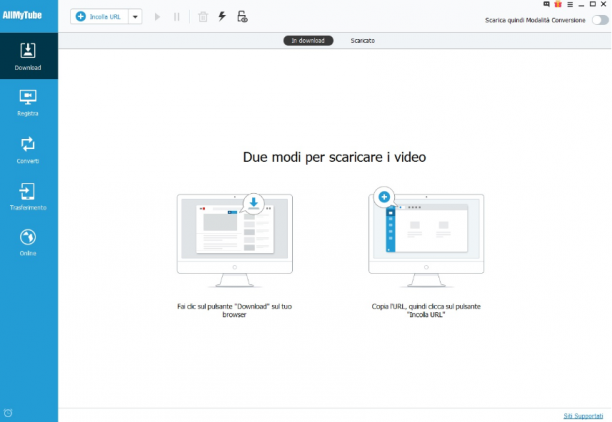Enable Scarica quindi Modalità Conversione switch

point(600,20)
